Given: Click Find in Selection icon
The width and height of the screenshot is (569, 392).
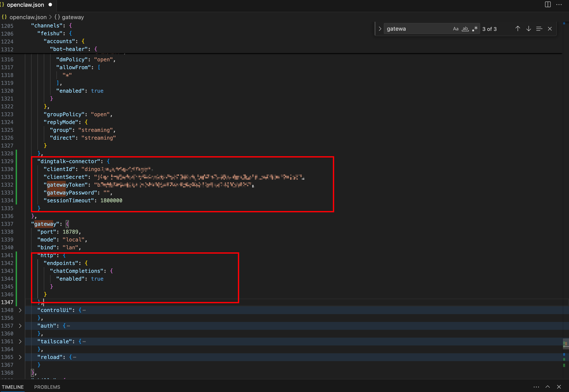Looking at the screenshot, I should pyautogui.click(x=539, y=29).
